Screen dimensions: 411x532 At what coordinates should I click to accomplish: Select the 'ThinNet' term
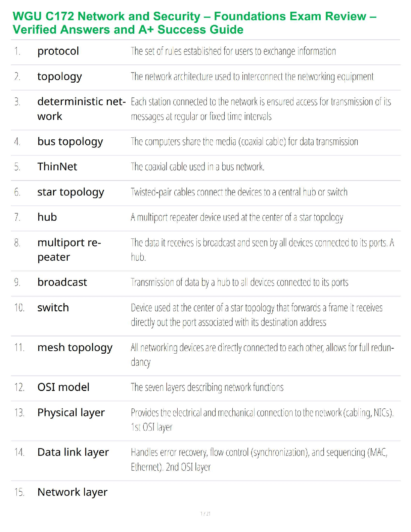[57, 167]
